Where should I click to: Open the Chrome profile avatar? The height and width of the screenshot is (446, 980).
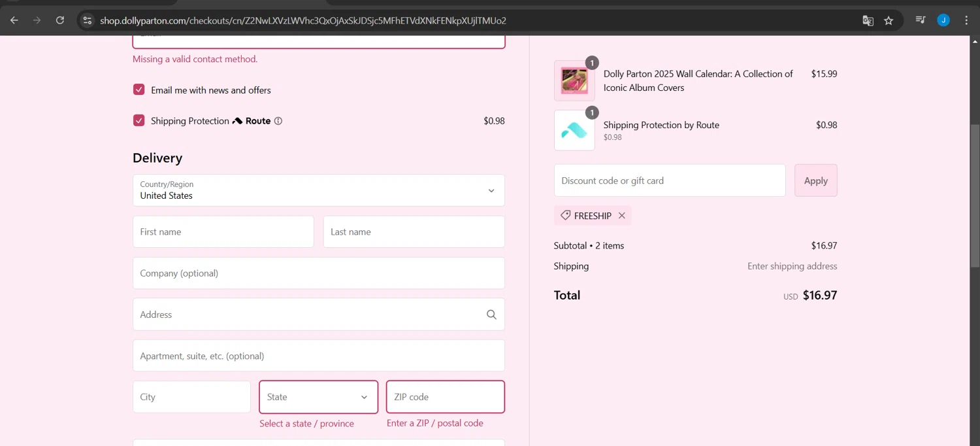(943, 20)
